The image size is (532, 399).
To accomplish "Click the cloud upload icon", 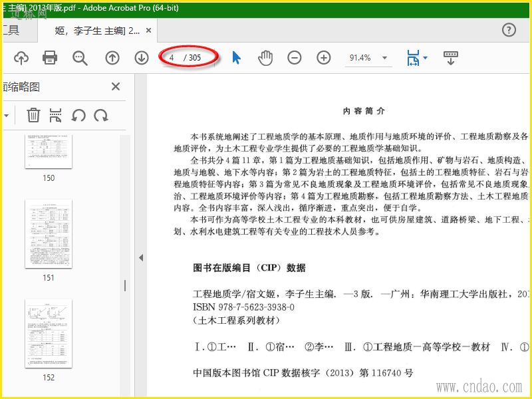I will [21, 58].
